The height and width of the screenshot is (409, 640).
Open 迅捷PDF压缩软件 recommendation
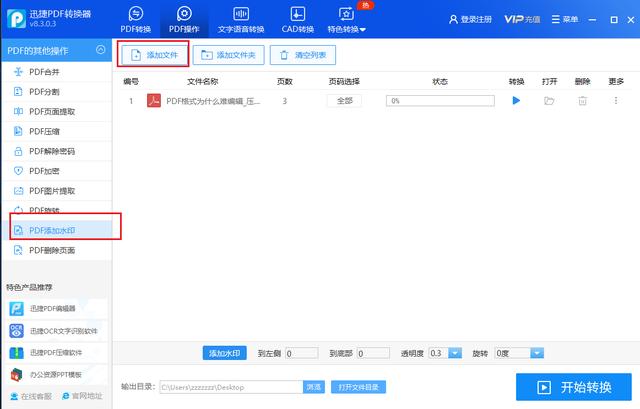(x=55, y=352)
